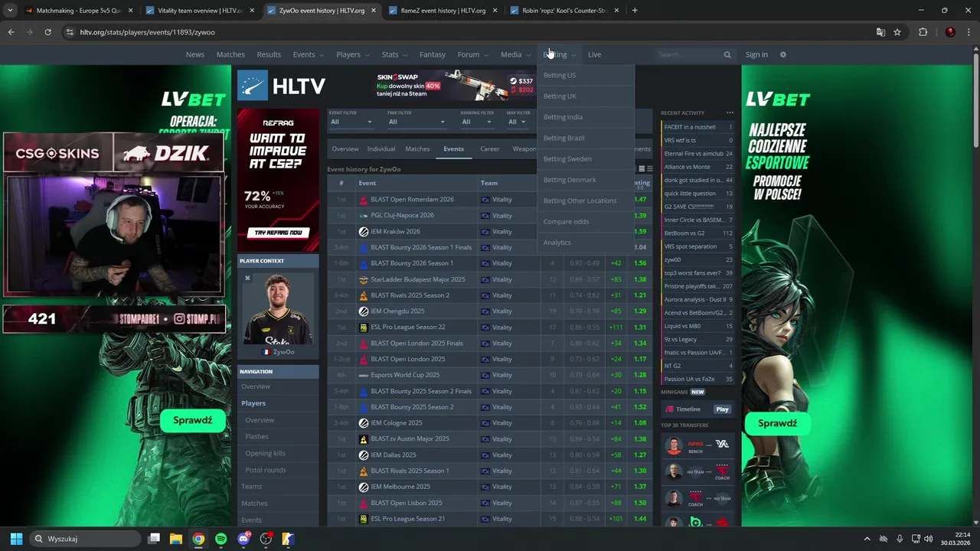This screenshot has height=551, width=980.
Task: Open Discord from the taskbar
Action: 243,539
